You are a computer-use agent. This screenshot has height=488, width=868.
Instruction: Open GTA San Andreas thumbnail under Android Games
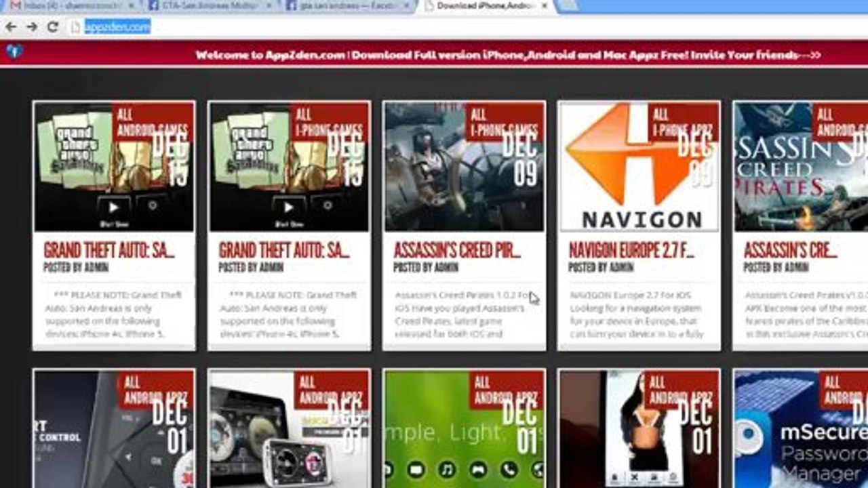tap(114, 167)
